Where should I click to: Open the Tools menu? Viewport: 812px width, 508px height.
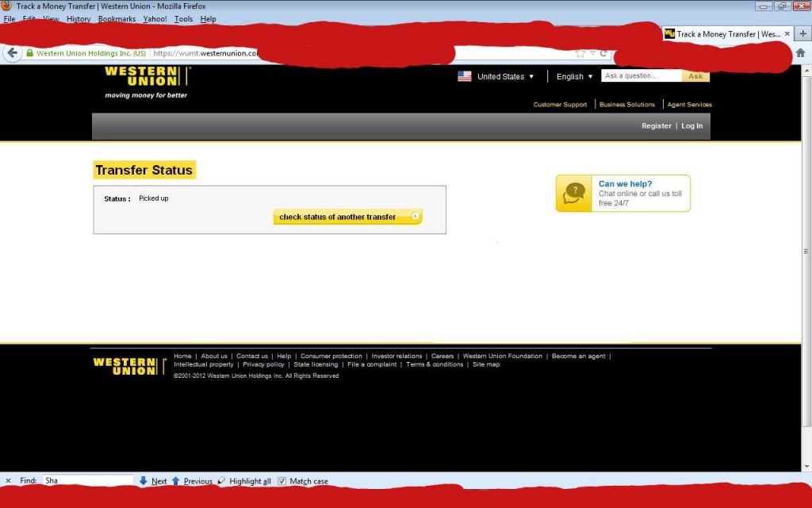pos(183,19)
